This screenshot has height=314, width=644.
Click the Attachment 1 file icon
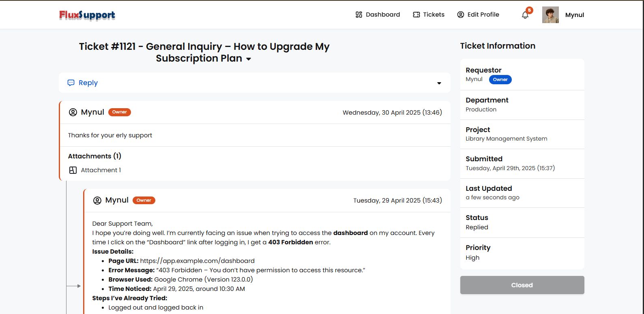click(x=73, y=170)
